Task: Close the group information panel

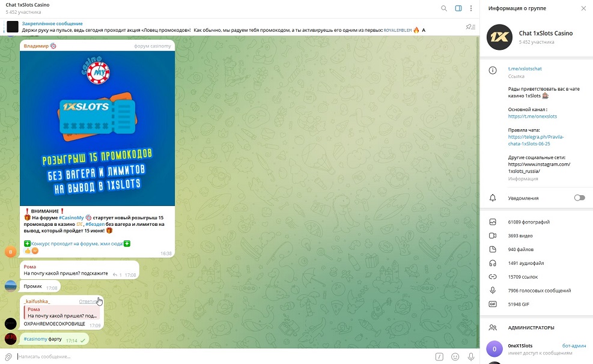Action: [583, 8]
